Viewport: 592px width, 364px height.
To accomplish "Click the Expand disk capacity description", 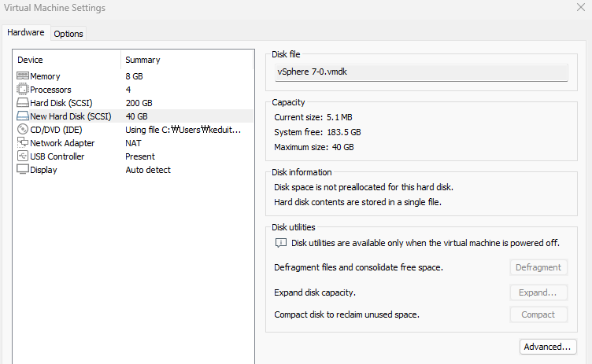I will (x=315, y=292).
